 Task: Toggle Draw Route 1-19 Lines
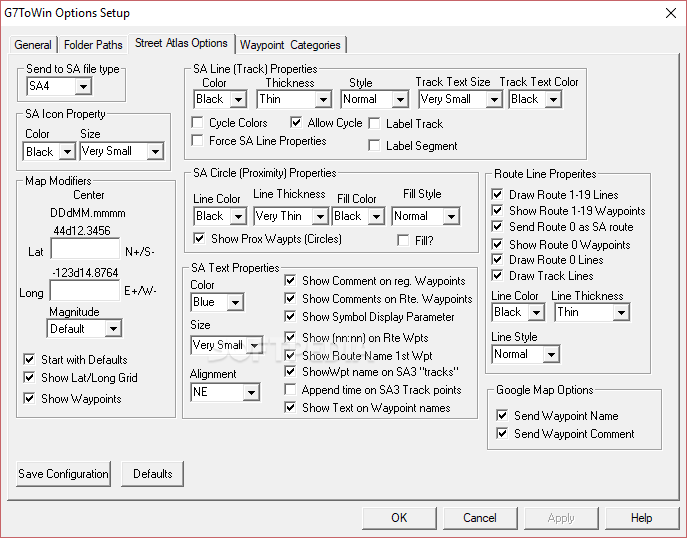click(497, 195)
